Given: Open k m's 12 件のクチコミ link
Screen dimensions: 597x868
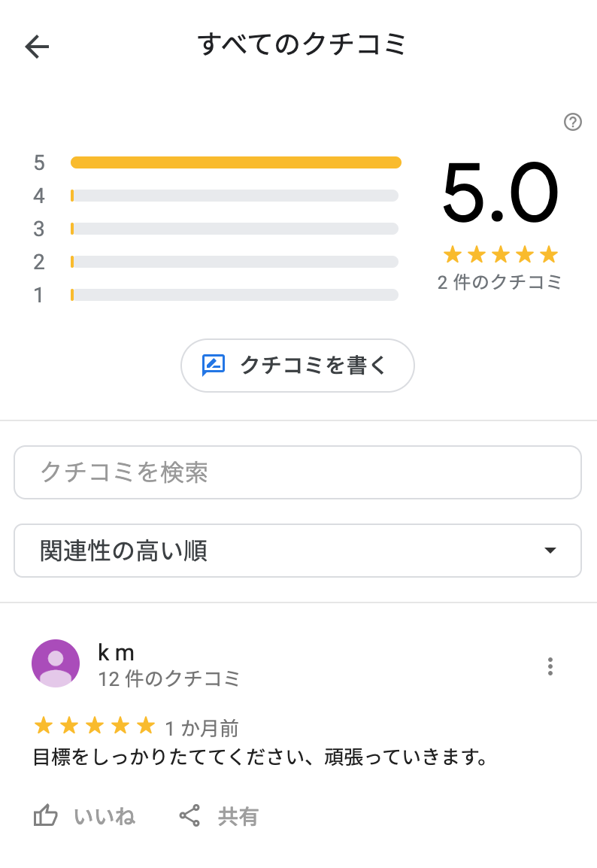Looking at the screenshot, I should point(168,678).
